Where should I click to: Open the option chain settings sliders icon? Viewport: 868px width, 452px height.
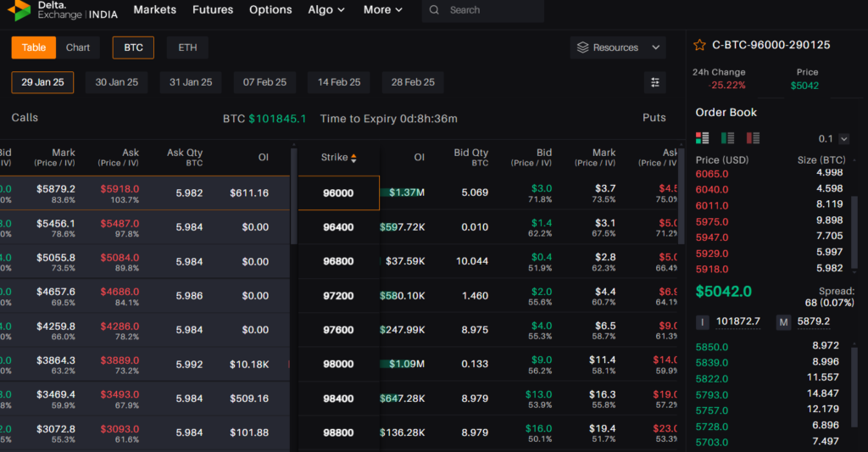(x=655, y=82)
